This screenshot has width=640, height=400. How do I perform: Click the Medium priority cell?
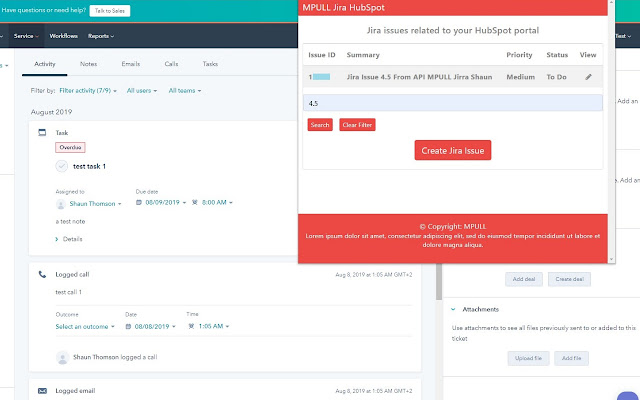pyautogui.click(x=520, y=77)
